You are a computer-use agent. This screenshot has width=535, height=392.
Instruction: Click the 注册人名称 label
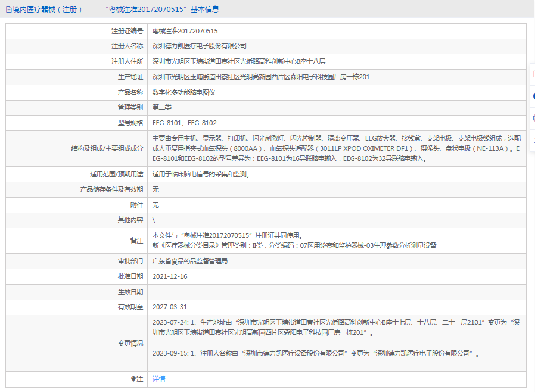pyautogui.click(x=127, y=46)
